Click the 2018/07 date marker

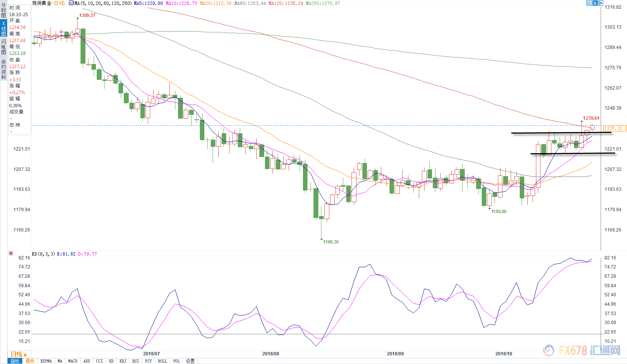151,354
